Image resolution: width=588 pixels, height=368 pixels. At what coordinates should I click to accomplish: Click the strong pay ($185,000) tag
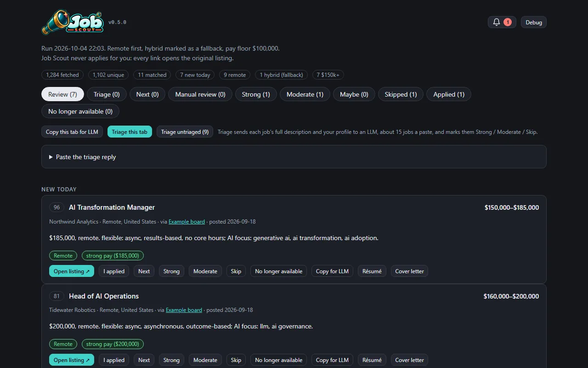pos(113,256)
